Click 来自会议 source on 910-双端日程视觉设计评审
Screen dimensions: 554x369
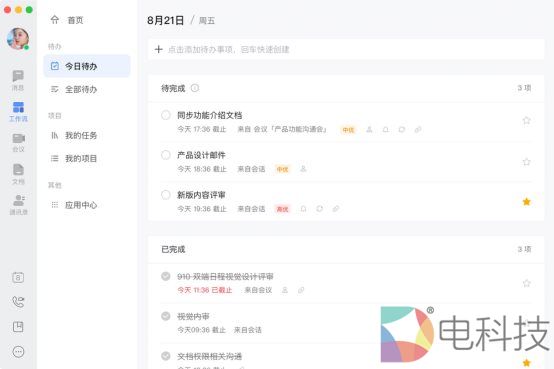click(x=258, y=290)
